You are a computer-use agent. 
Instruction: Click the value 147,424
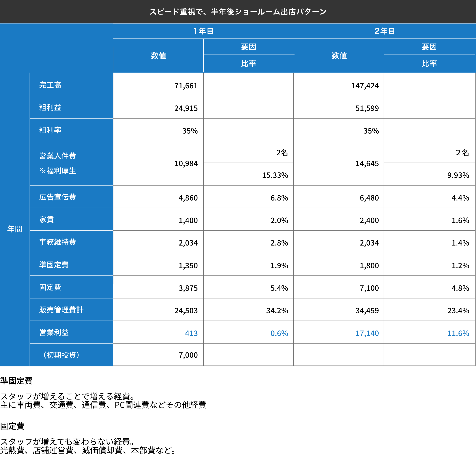365,86
